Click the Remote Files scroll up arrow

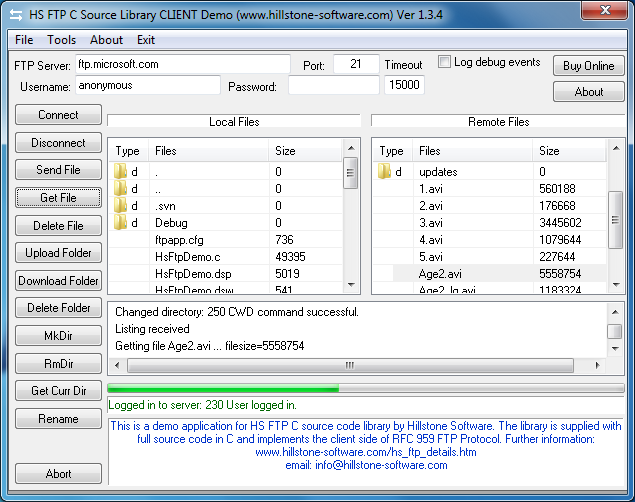point(615,148)
